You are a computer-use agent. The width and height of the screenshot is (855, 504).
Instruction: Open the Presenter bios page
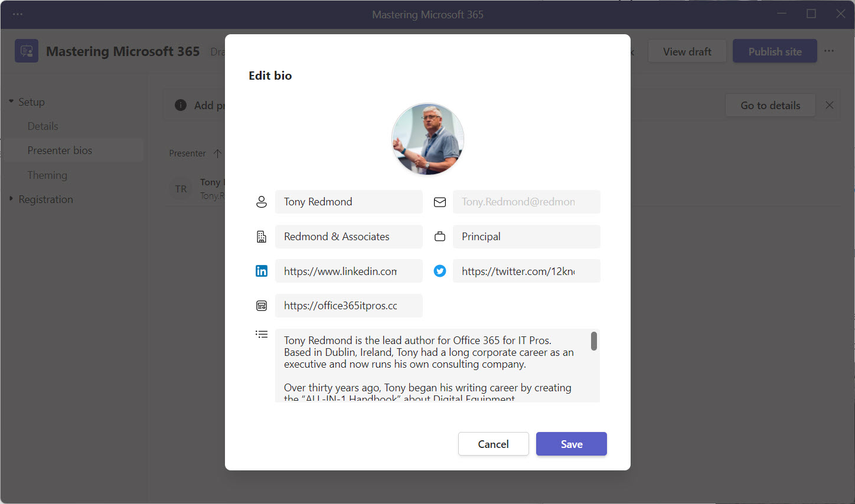60,150
